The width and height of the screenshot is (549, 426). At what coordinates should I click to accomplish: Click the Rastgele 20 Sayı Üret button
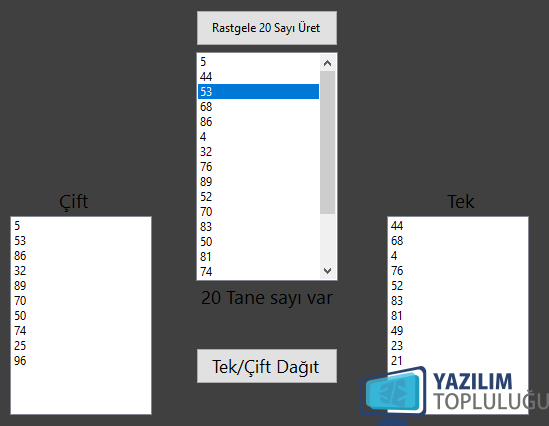(x=267, y=28)
